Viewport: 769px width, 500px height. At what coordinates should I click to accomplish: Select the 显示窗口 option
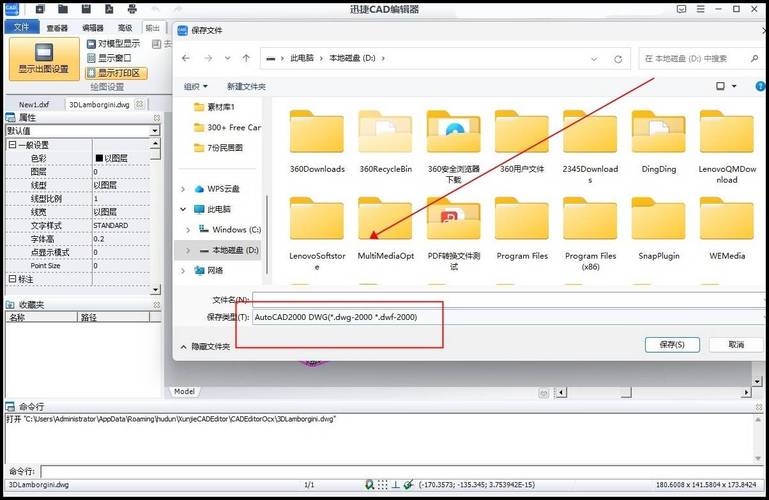coord(109,58)
